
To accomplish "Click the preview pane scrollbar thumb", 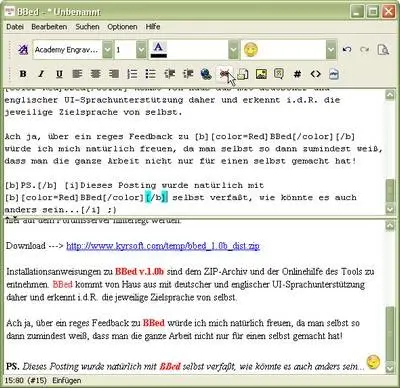I will (x=390, y=334).
